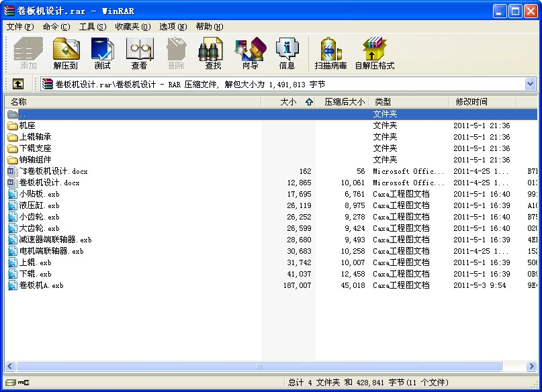
Task: Click the WinRAR title bar books icon
Action: pyautogui.click(x=9, y=11)
